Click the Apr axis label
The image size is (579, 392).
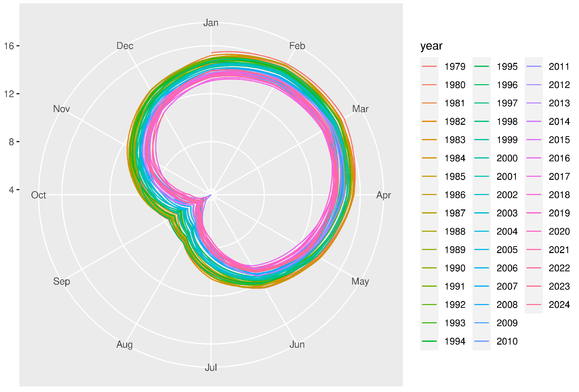pyautogui.click(x=383, y=195)
